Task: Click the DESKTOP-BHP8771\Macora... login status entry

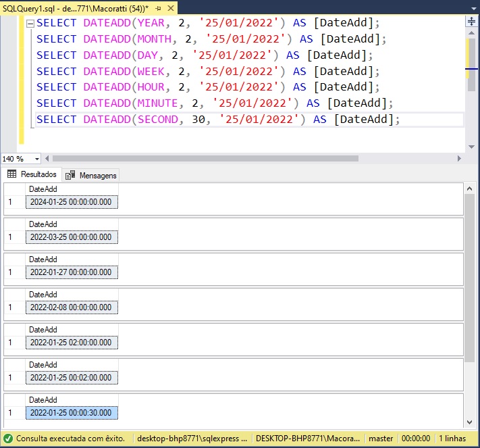Action: (308, 439)
